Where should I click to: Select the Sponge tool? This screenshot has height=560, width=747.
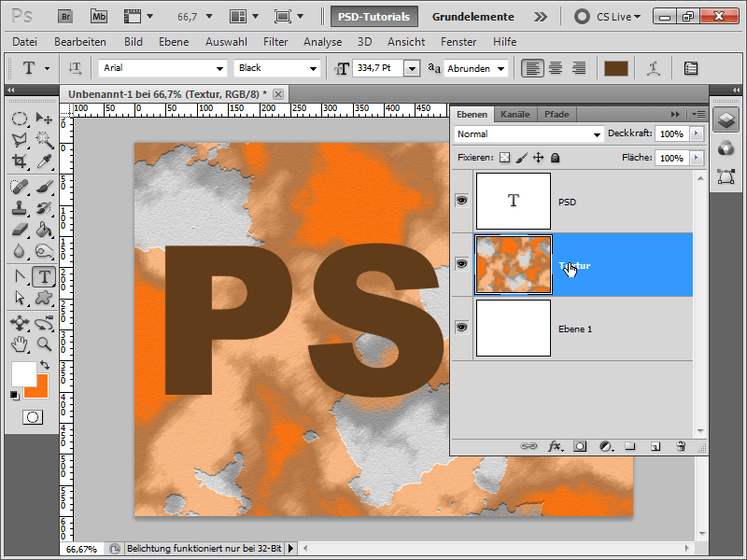click(44, 251)
